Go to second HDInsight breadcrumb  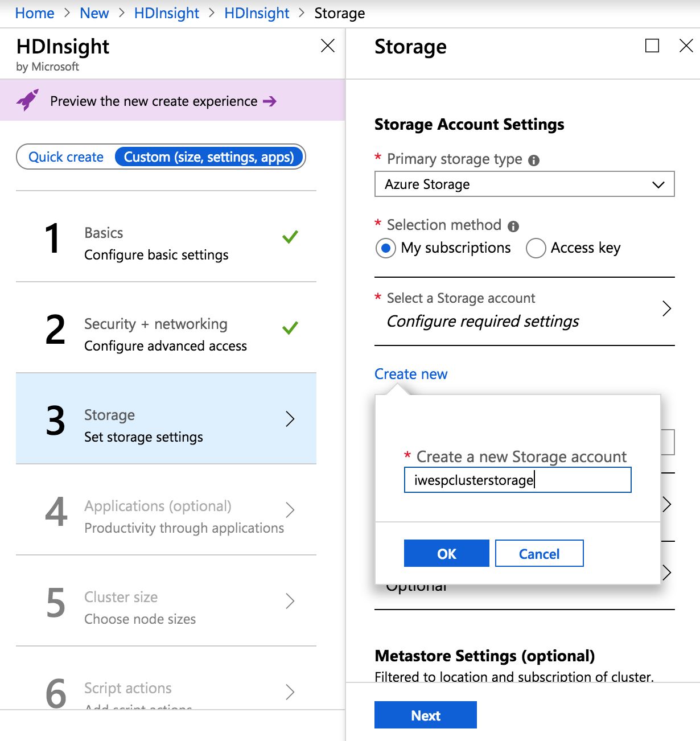pos(257,13)
